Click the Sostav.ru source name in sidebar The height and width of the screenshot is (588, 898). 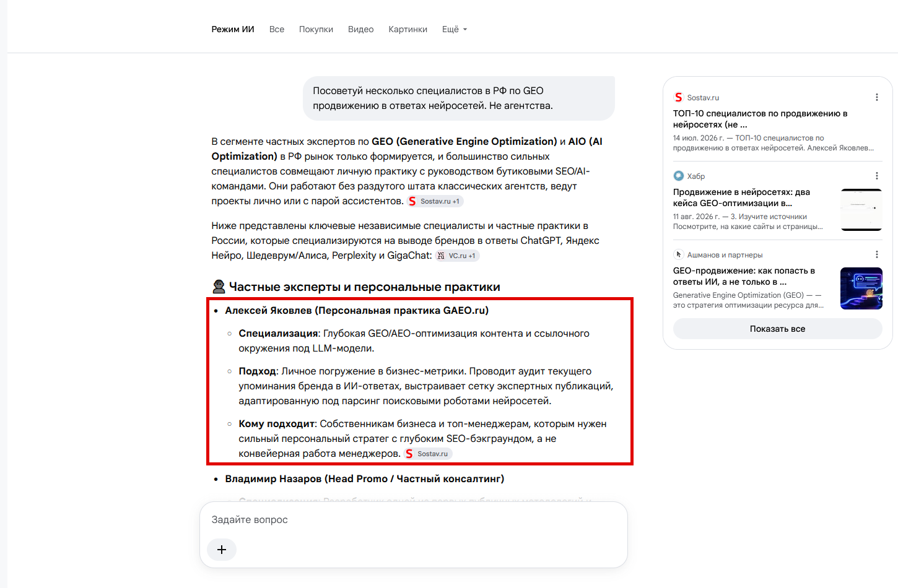(x=703, y=97)
